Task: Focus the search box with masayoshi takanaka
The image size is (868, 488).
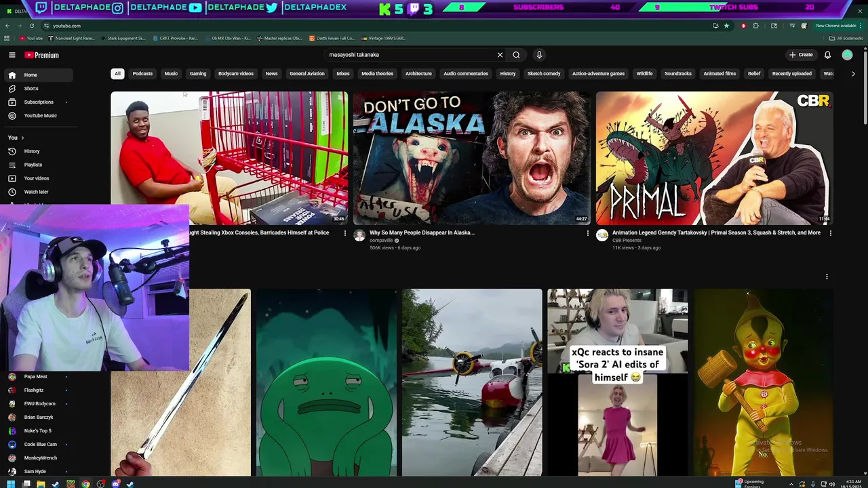Action: tap(409, 55)
